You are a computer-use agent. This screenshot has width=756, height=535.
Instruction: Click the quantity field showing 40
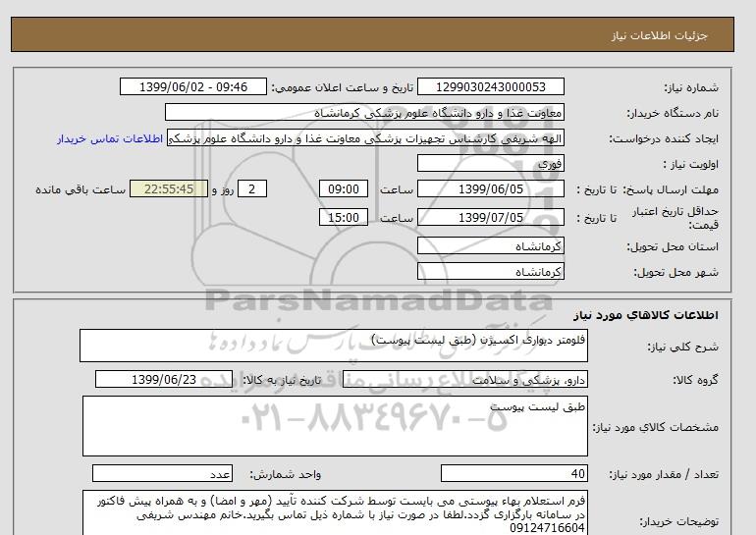pos(513,474)
